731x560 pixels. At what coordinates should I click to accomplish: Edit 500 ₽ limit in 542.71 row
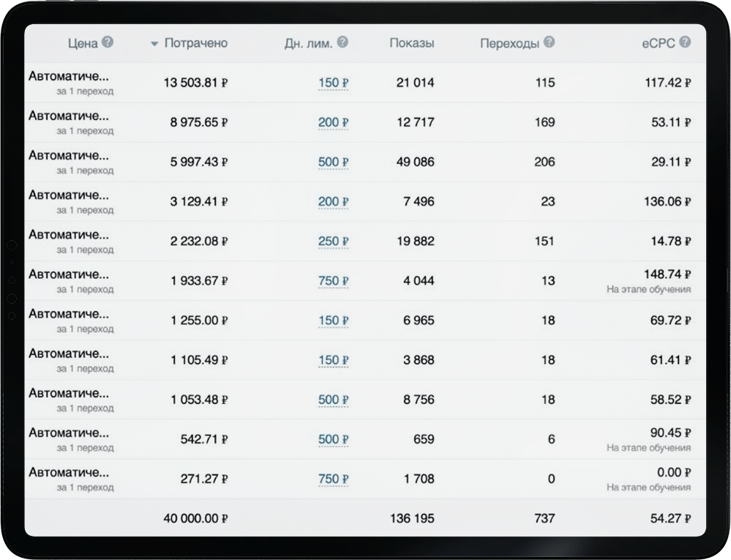333,439
